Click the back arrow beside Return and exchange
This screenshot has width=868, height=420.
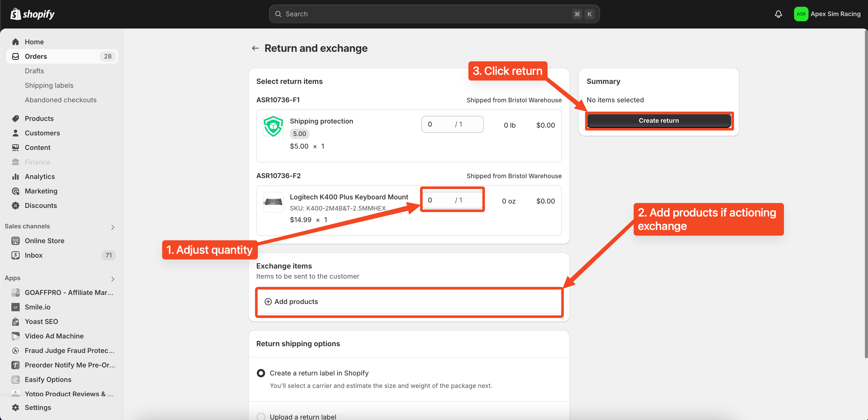[255, 48]
